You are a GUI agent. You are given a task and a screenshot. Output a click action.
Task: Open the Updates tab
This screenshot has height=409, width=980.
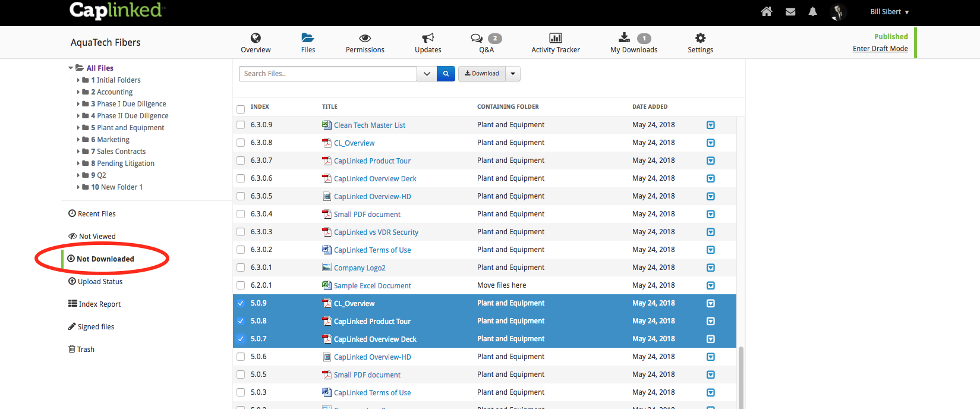point(428,43)
